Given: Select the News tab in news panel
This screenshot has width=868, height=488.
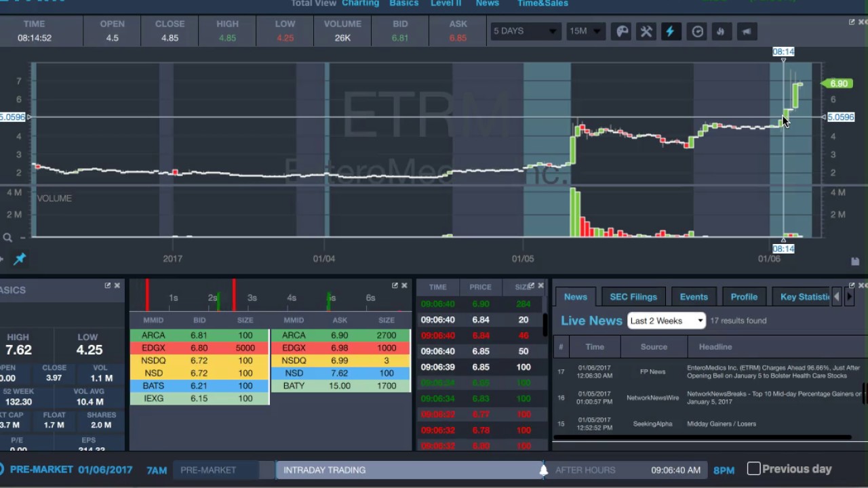Looking at the screenshot, I should pyautogui.click(x=575, y=297).
